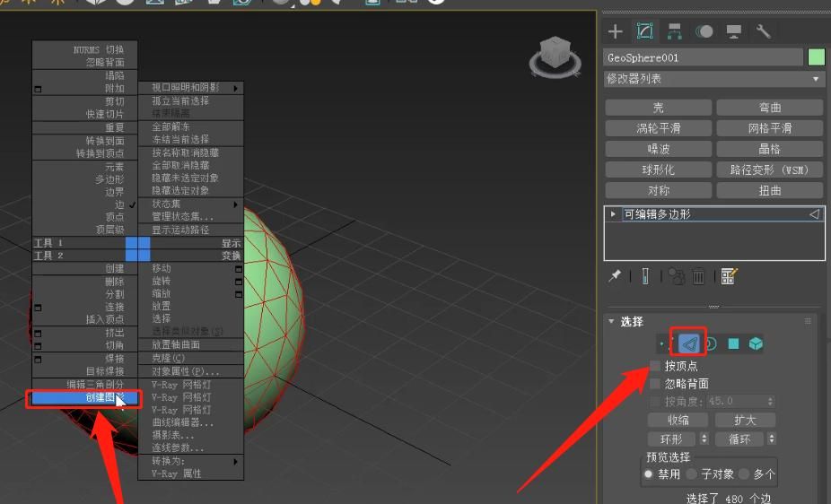Toggle the Show End Result icon
The width and height of the screenshot is (831, 504).
645,276
